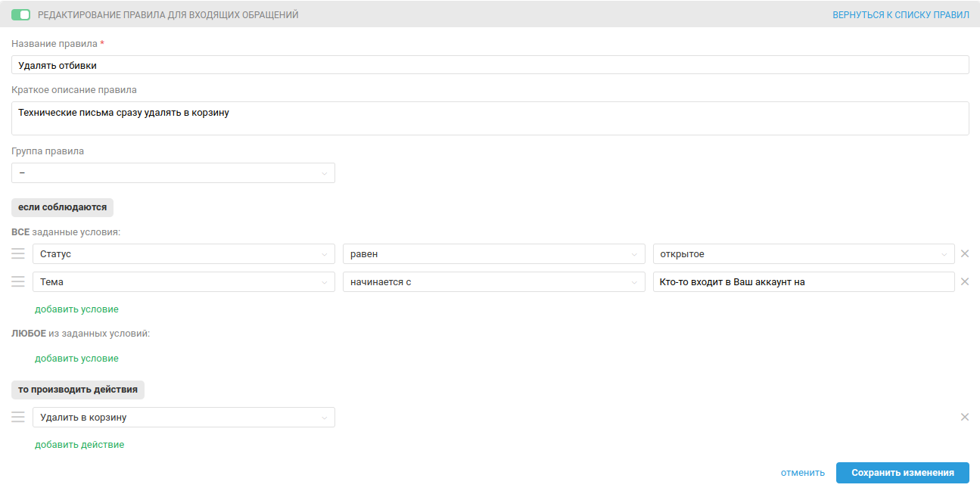This screenshot has width=980, height=494.
Task: Click into the Название правила field
Action: (490, 65)
